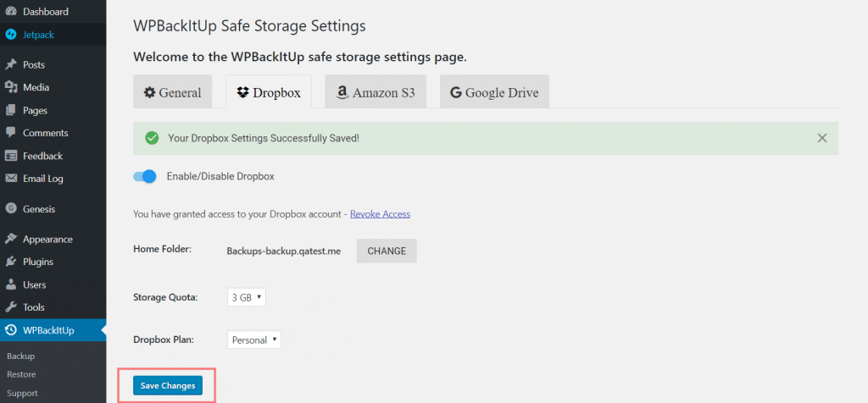Click the Posts pushpin icon
This screenshot has height=403, width=868.
click(10, 64)
